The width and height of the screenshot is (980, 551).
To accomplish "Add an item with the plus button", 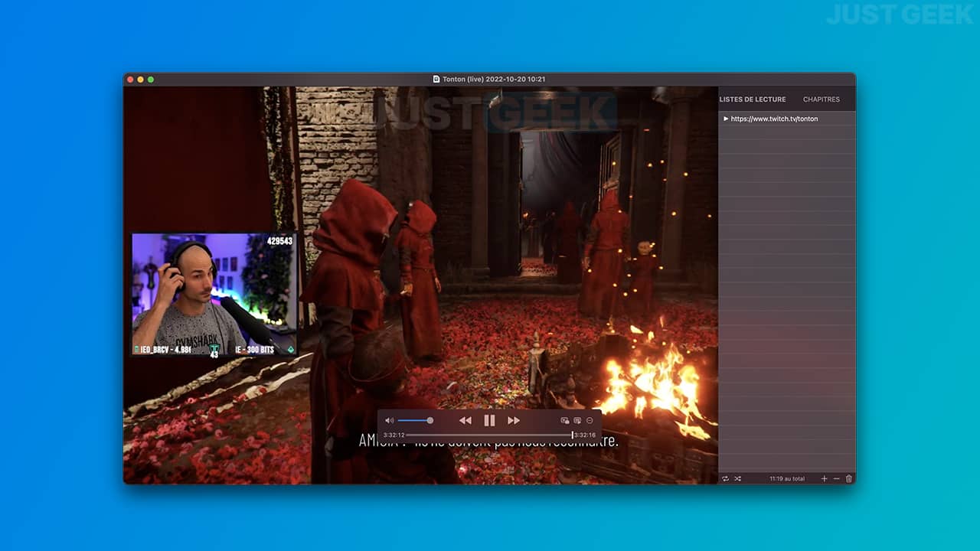I will 825,478.
